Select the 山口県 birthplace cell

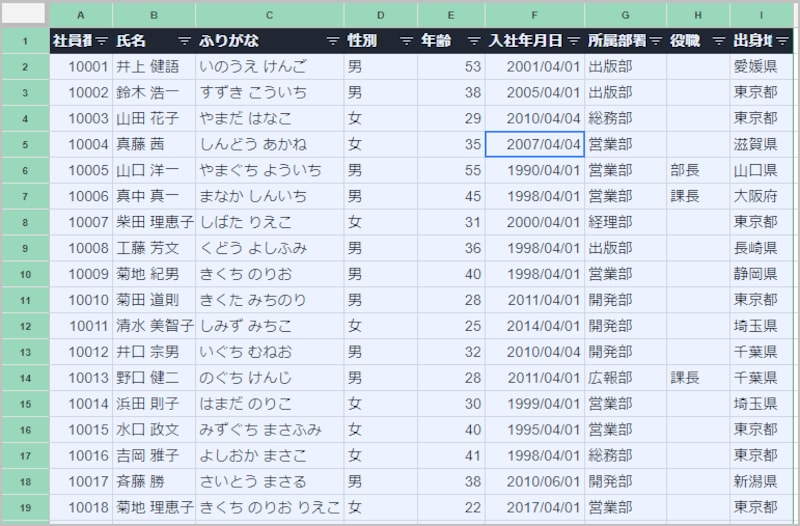tap(761, 170)
